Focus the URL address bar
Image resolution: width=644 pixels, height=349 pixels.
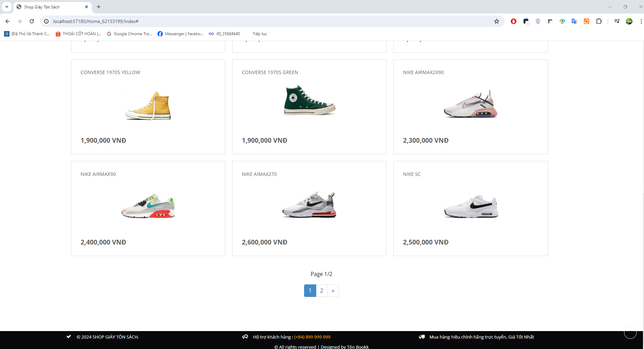click(x=270, y=21)
